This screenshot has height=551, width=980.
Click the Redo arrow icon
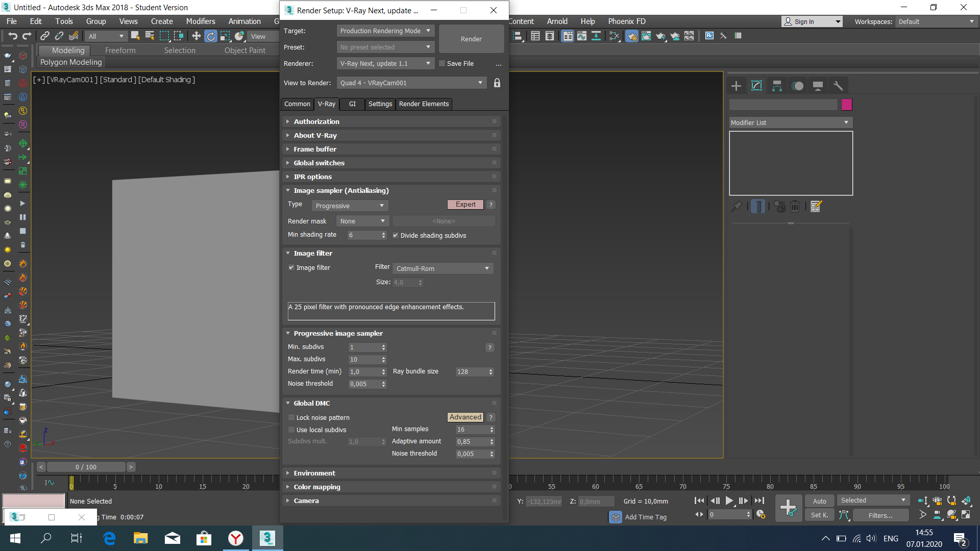27,36
